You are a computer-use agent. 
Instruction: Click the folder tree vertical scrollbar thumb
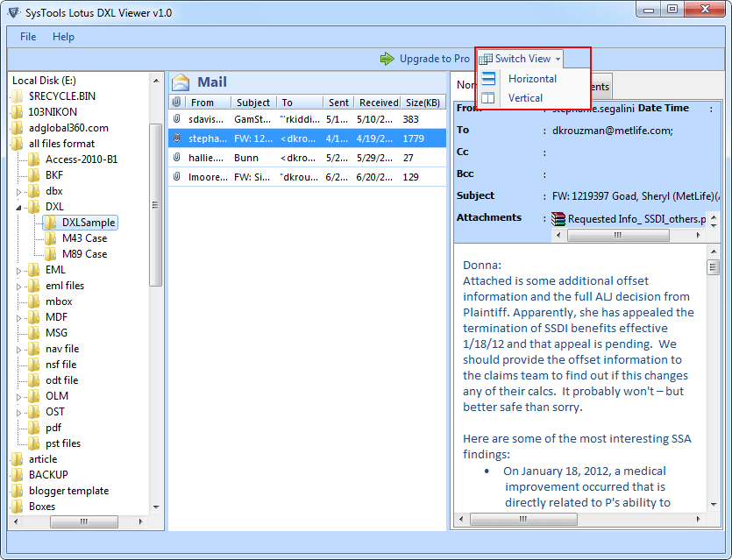pos(155,205)
